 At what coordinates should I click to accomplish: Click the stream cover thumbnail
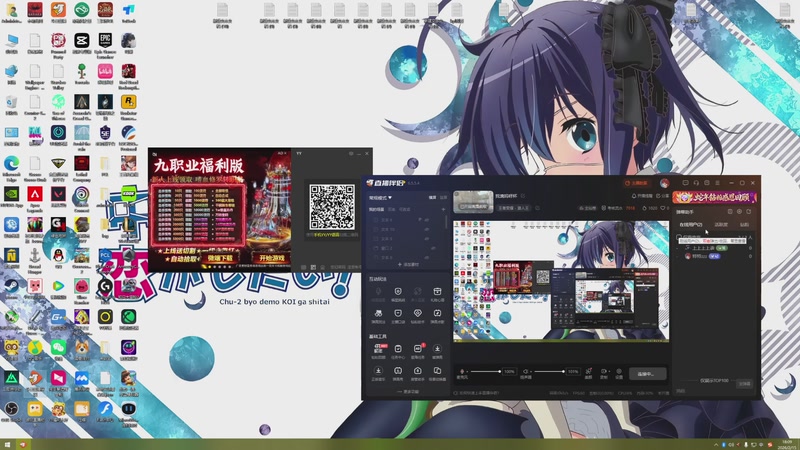pyautogui.click(x=473, y=202)
